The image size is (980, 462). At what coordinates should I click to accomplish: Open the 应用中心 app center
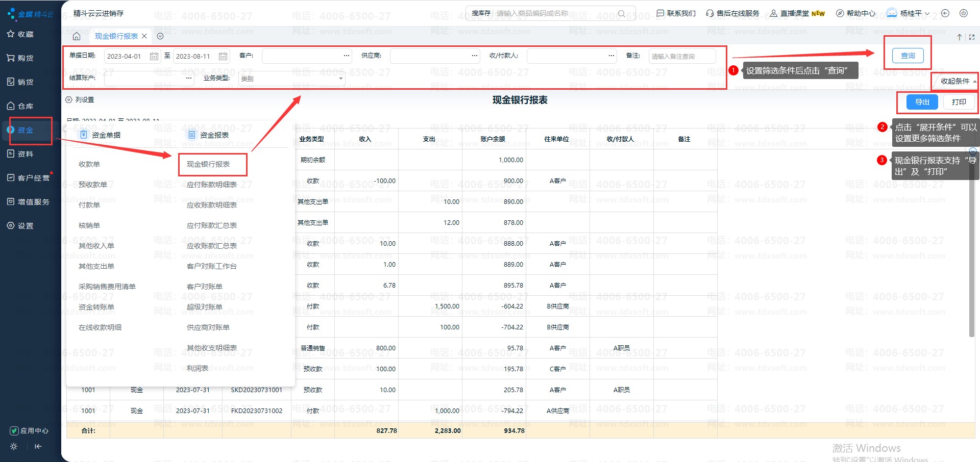tap(30, 431)
